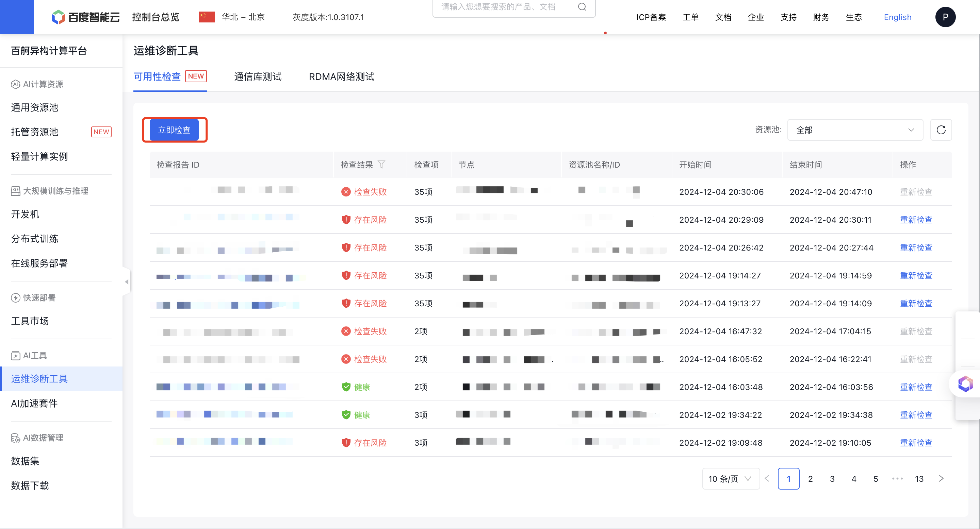Screen dimensions: 980x529
Task: Collapse the sidebar with the arrow handle
Action: pos(127,281)
